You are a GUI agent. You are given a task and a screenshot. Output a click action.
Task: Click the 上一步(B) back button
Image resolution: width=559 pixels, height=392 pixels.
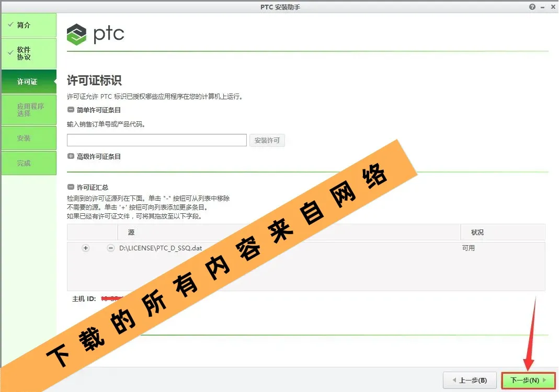(470, 381)
